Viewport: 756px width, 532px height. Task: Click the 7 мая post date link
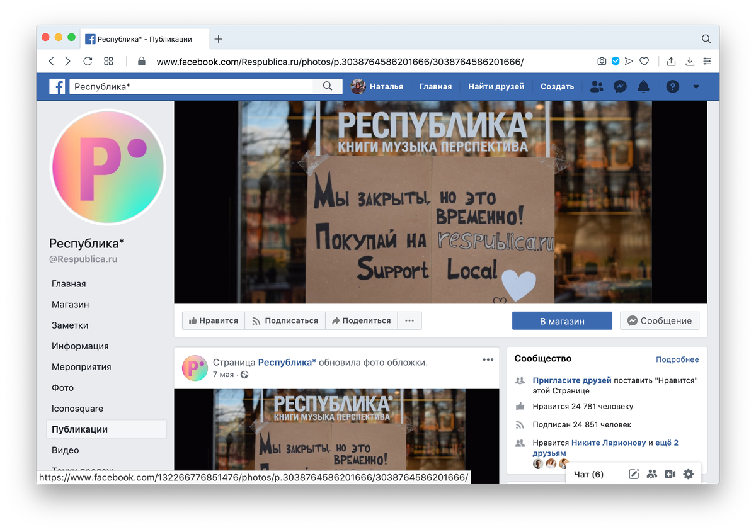pyautogui.click(x=223, y=375)
